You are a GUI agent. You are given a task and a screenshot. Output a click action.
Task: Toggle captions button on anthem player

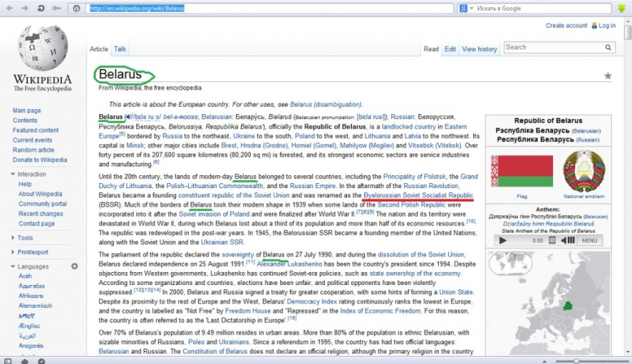point(552,241)
